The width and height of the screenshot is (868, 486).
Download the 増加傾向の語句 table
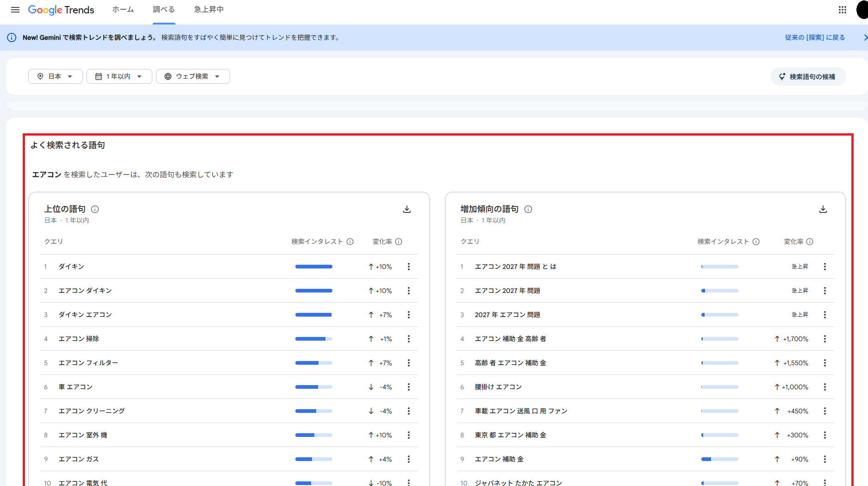[x=823, y=209]
